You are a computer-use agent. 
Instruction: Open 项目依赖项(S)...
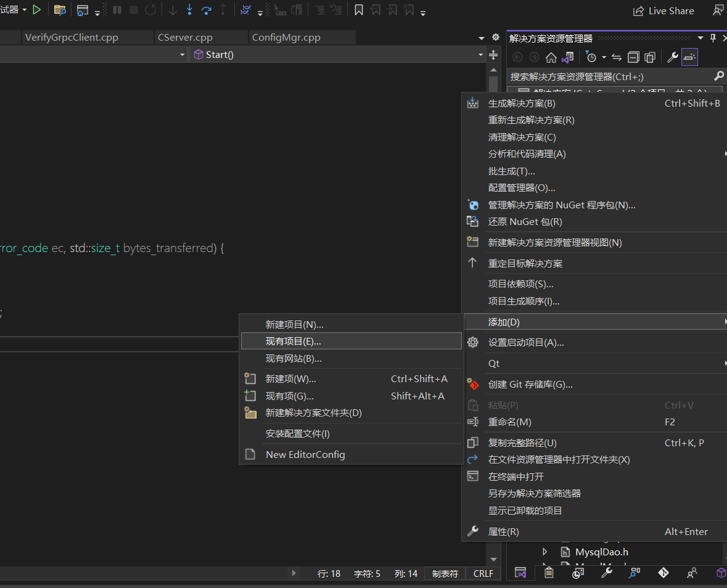click(594, 284)
